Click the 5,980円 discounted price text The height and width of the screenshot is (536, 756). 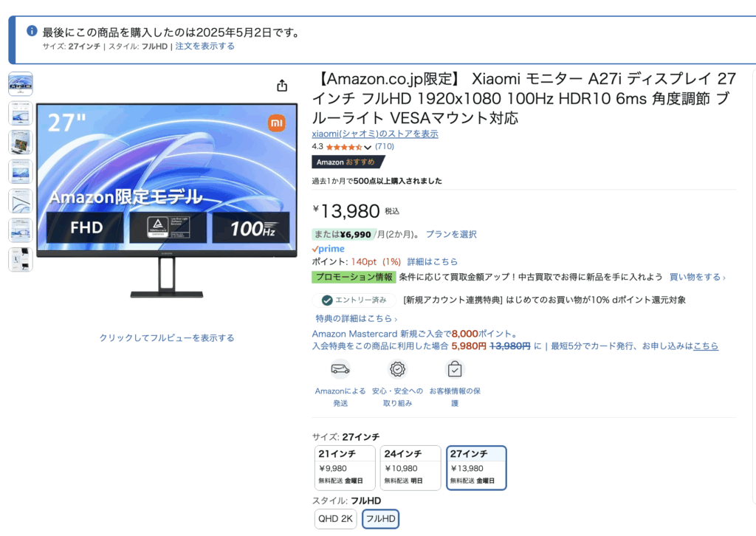[x=469, y=346]
